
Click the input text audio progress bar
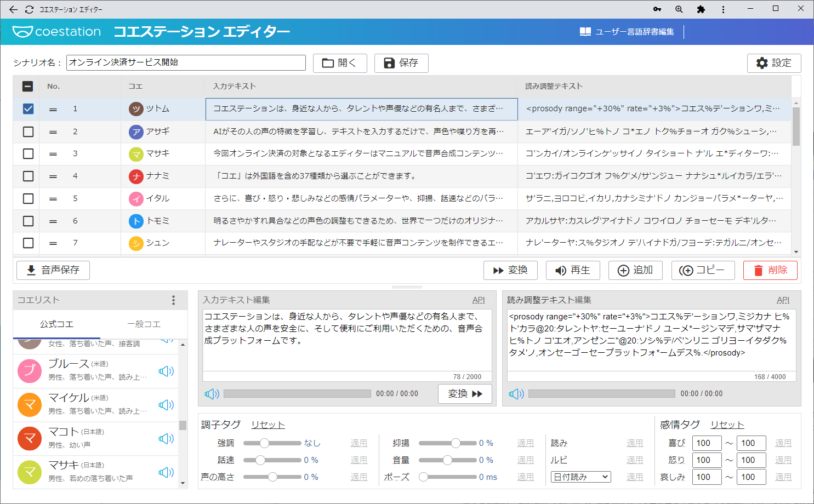point(297,394)
